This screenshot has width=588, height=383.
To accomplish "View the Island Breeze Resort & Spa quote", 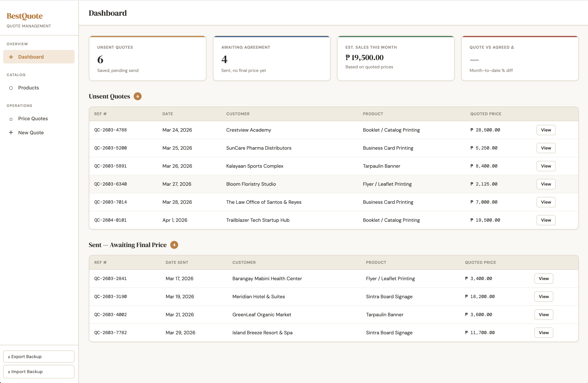I will click(544, 333).
